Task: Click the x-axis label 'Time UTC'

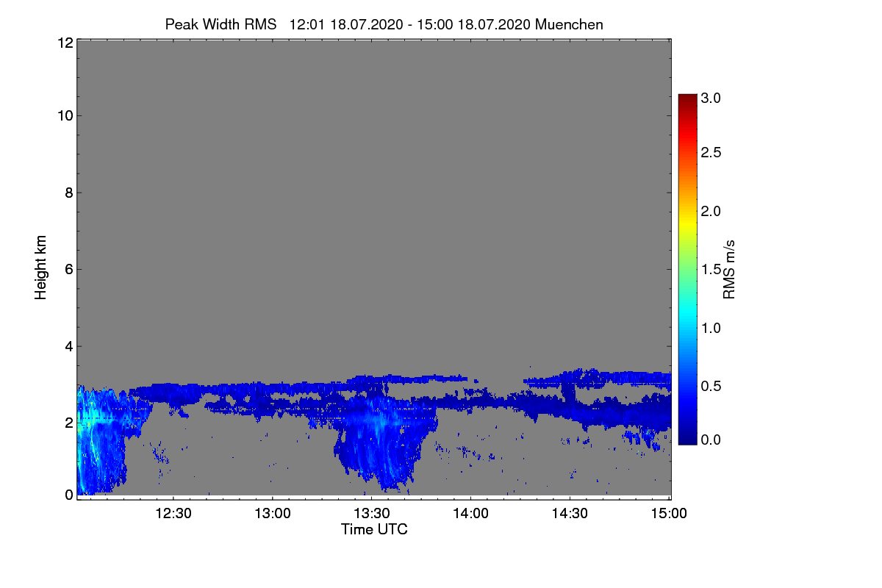Action: point(374,529)
